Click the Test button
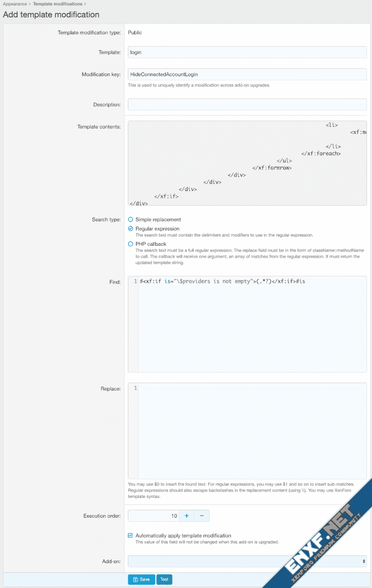Screen dimensions: 372x588 pos(164,580)
